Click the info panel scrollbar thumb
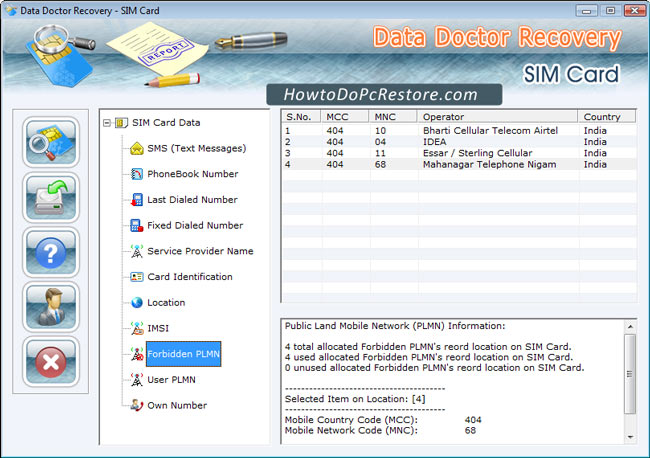 coord(630,374)
